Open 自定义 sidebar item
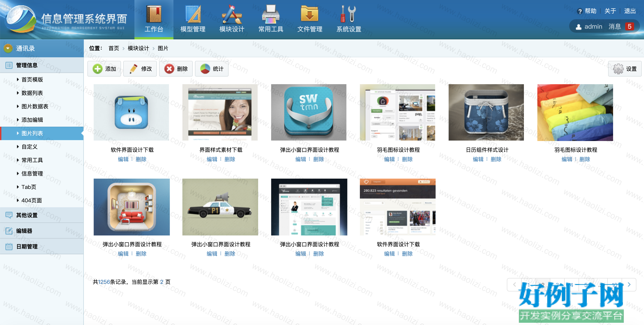 30,147
